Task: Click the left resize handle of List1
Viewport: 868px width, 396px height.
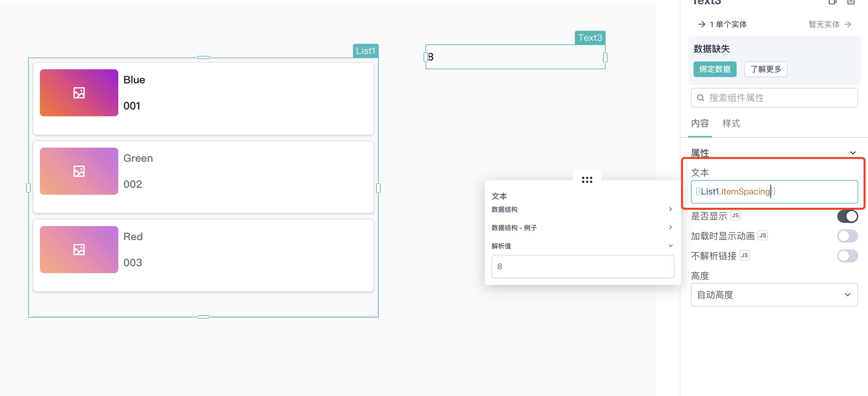Action: pyautogui.click(x=28, y=188)
